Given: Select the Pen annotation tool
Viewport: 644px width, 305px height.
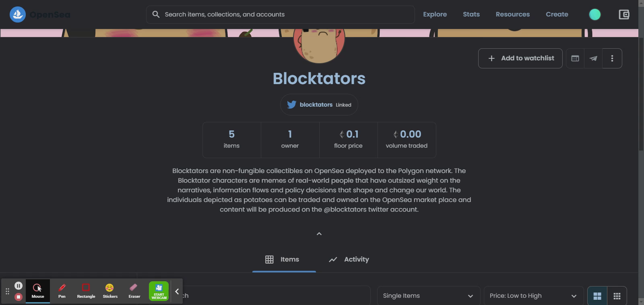Looking at the screenshot, I should 62,291.
